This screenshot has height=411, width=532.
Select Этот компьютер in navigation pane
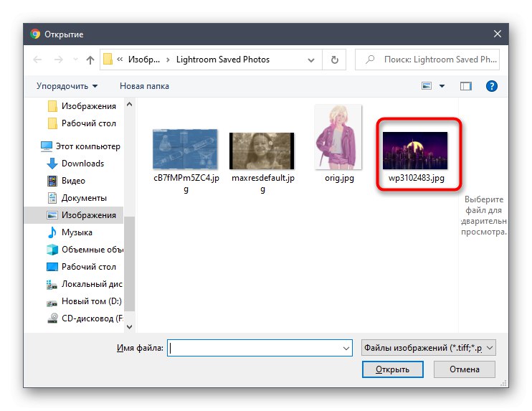(80, 146)
